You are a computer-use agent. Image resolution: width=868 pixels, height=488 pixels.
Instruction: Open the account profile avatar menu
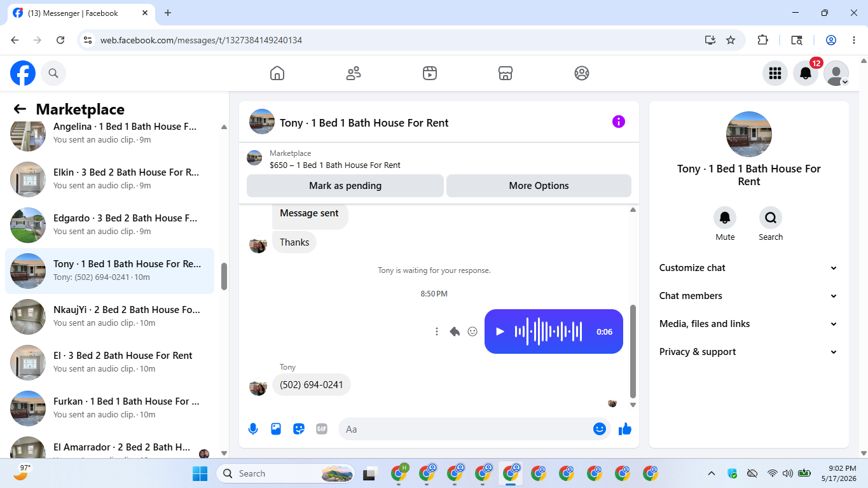tap(836, 73)
